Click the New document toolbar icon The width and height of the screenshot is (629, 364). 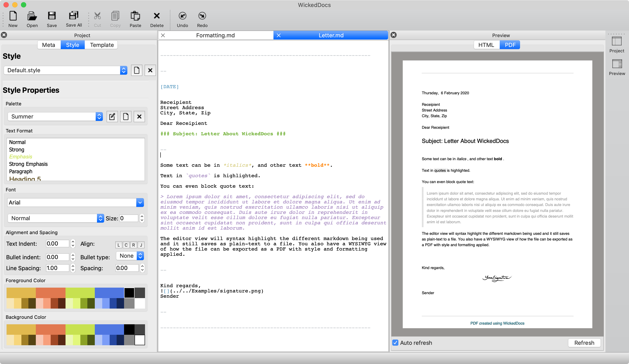tap(13, 16)
